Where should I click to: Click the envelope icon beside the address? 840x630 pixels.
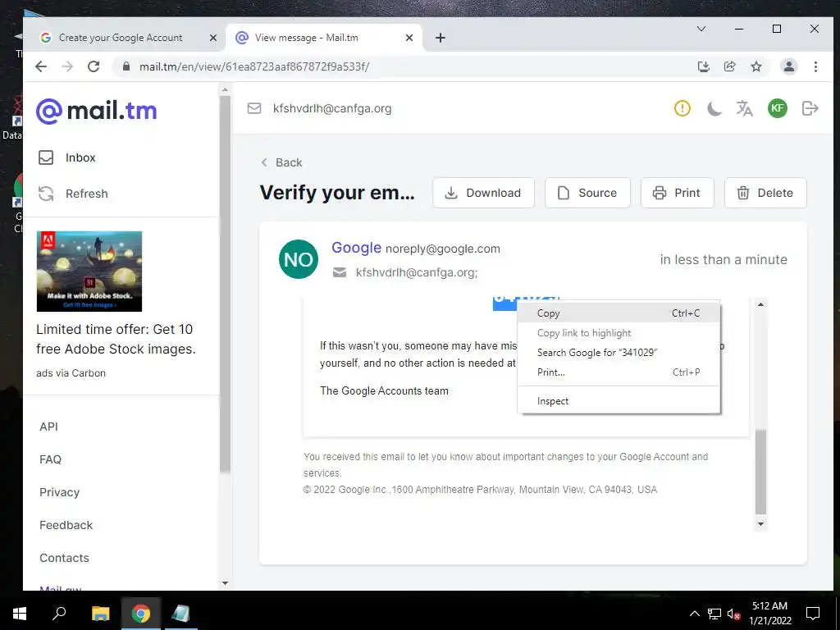[254, 108]
